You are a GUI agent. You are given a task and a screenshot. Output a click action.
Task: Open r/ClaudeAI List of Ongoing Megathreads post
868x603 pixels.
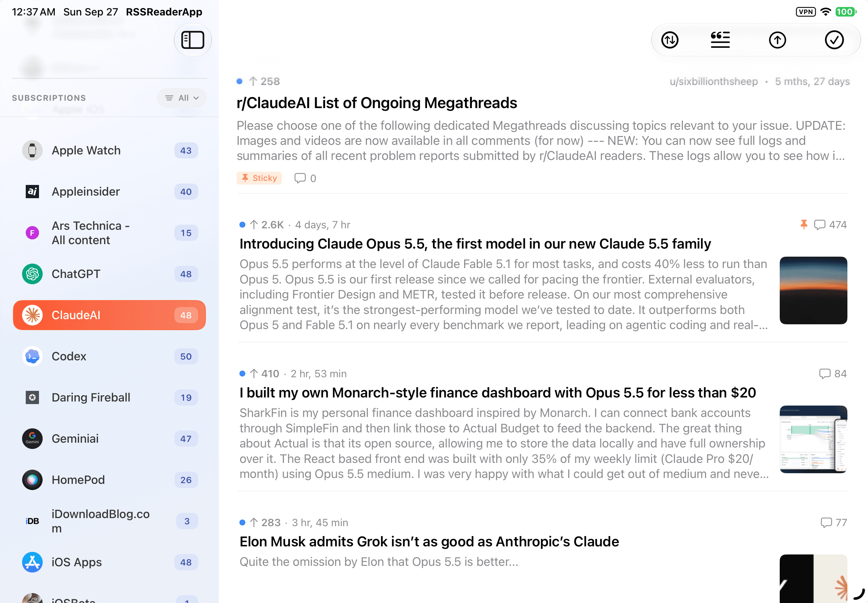click(377, 103)
